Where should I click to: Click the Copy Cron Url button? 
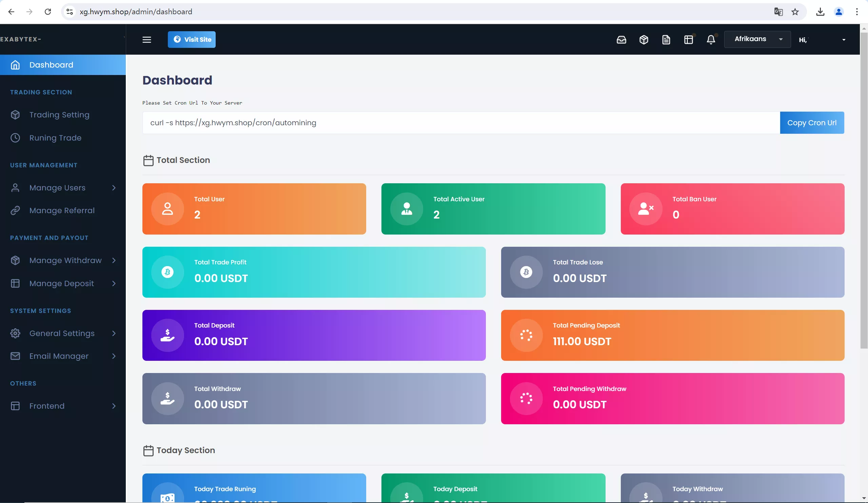(812, 122)
